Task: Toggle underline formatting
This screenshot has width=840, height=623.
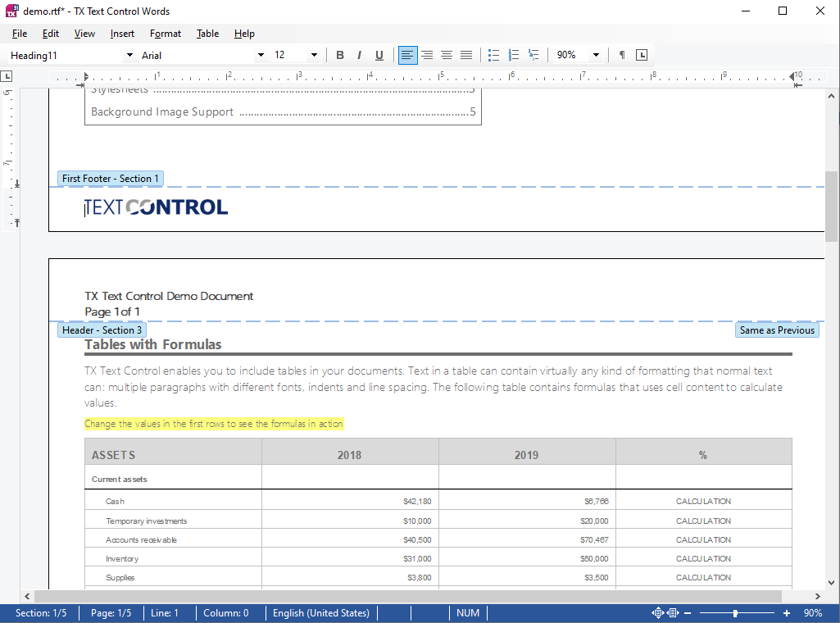Action: click(x=379, y=55)
